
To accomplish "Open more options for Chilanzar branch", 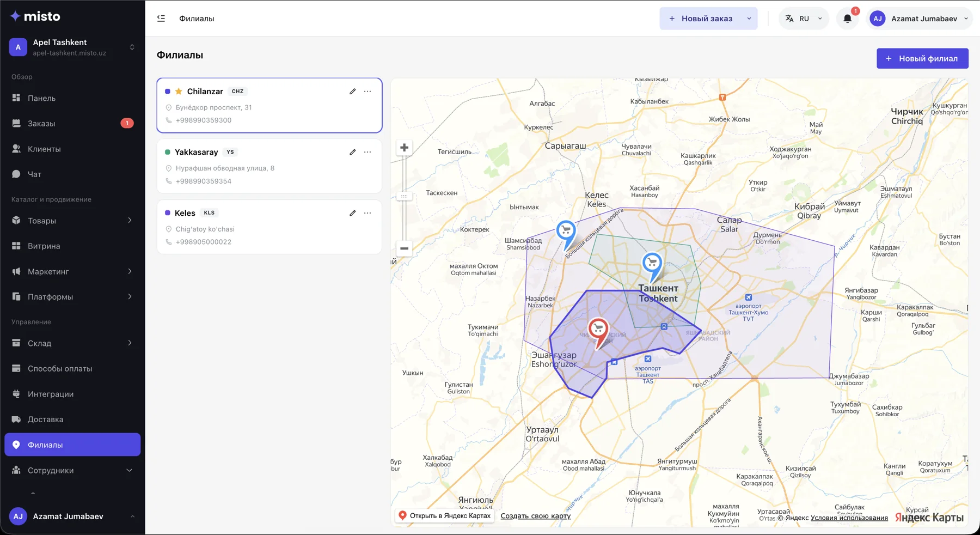I will (x=367, y=92).
